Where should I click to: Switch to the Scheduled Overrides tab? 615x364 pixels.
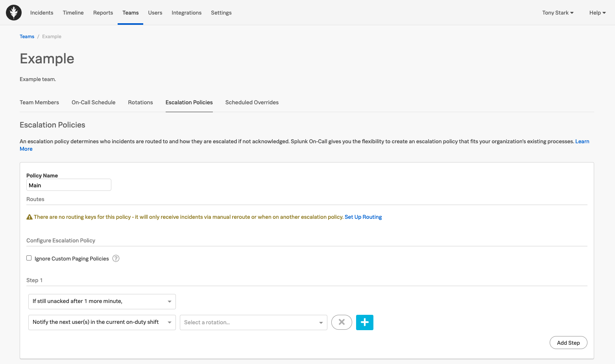[x=252, y=102]
